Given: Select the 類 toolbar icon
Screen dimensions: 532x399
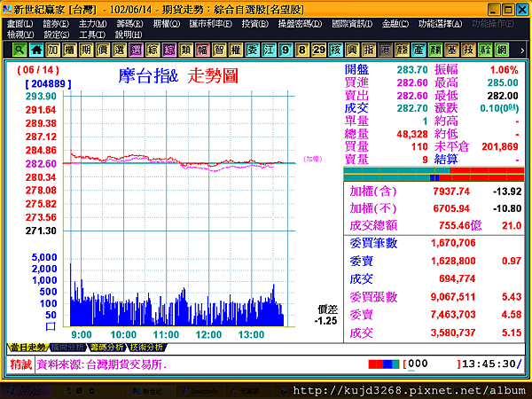Looking at the screenshot, I should (185, 50).
